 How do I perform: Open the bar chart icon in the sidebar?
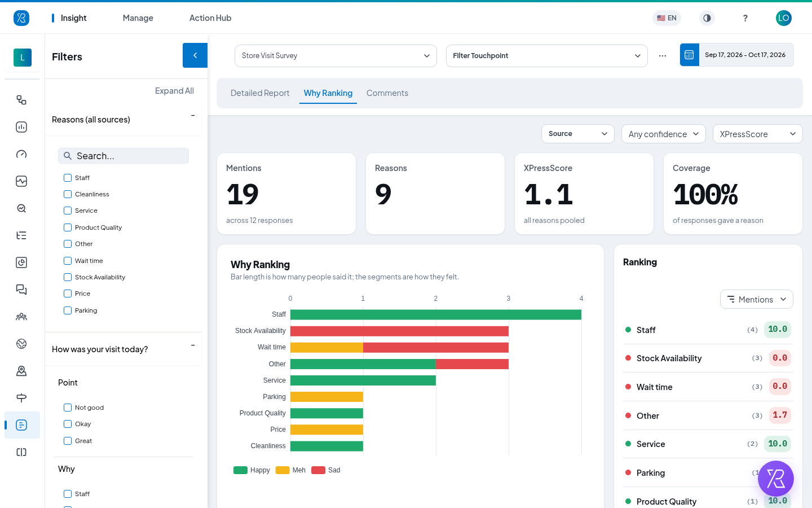[21, 127]
